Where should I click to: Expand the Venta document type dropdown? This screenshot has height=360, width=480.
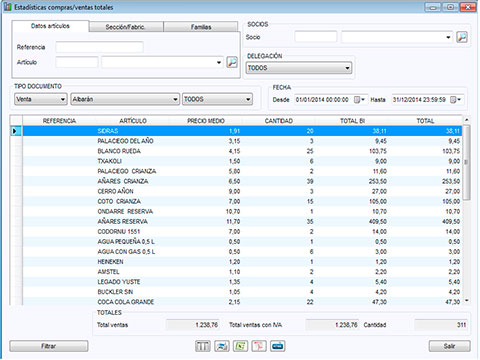click(41, 99)
